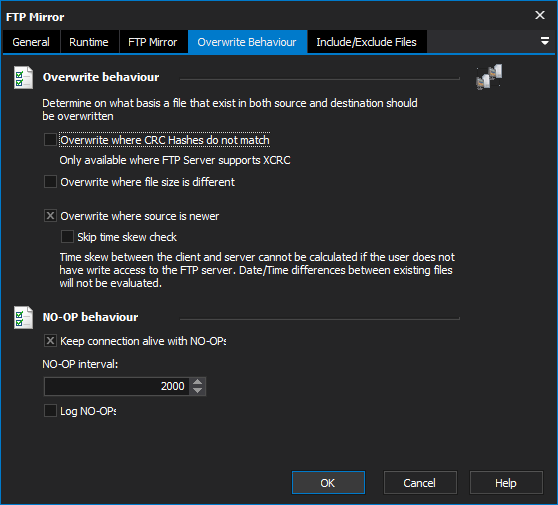Screen dimensions: 558x505
Task: Tick the Skip time skew check box
Action: pyautogui.click(x=67, y=237)
